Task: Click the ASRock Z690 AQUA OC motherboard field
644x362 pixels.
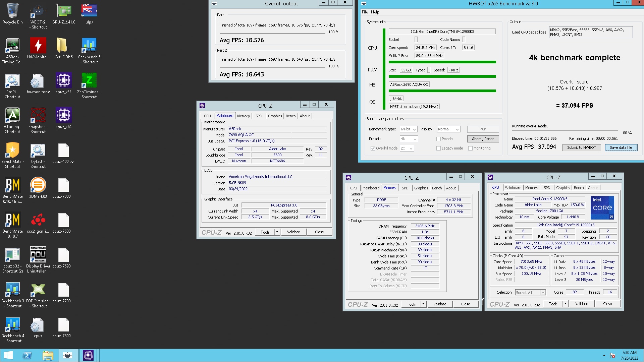Action: pyautogui.click(x=409, y=84)
